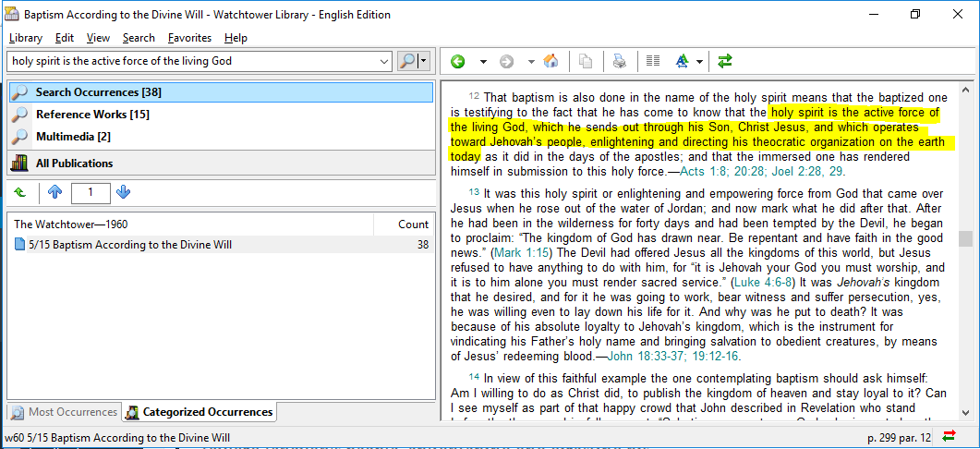
Task: Open the Acts 1:8 scripture link
Action: [x=704, y=172]
